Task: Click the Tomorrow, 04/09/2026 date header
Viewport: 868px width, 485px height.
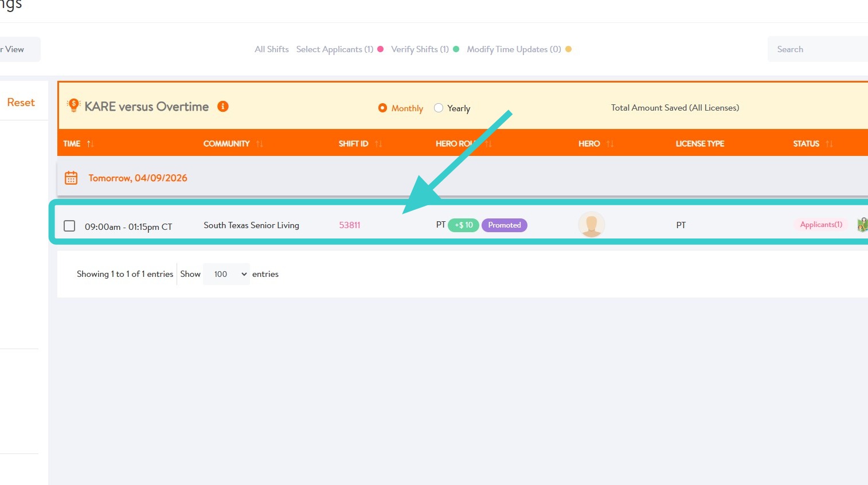Action: [138, 178]
